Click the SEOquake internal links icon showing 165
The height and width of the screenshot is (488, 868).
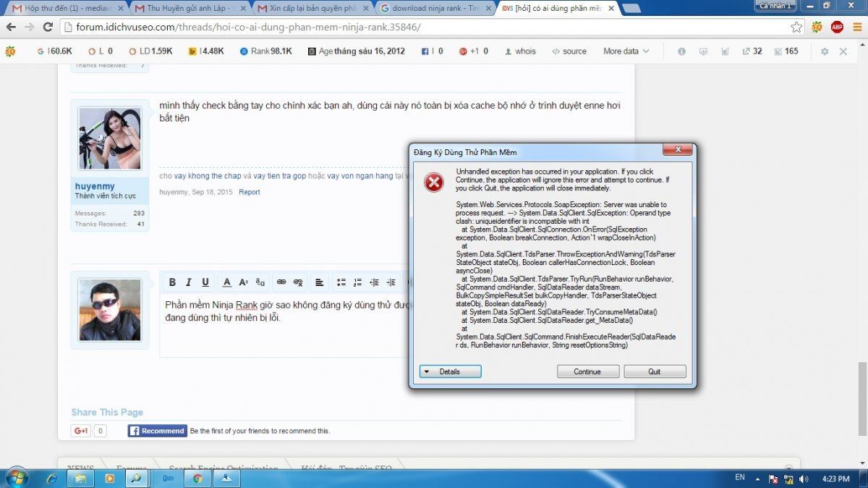[786, 51]
